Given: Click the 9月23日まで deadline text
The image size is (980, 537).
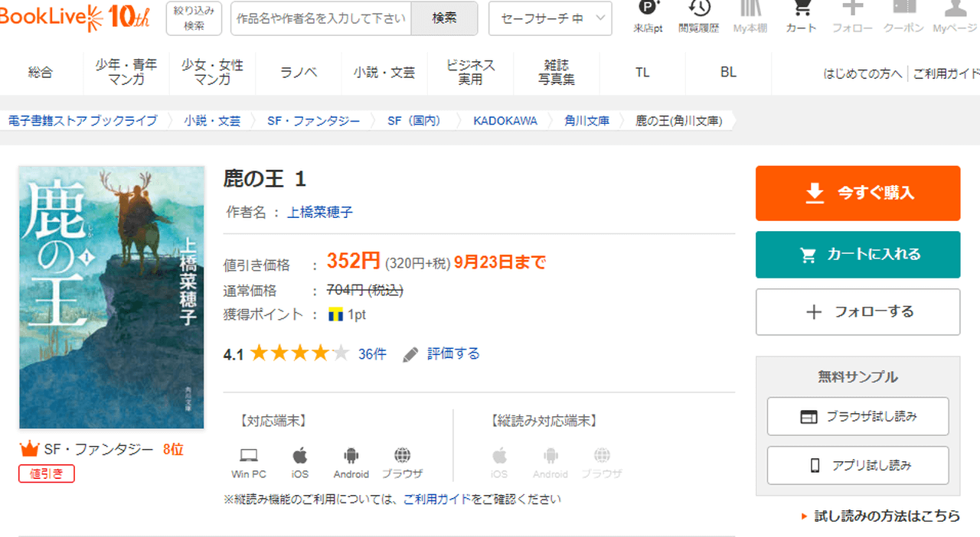Looking at the screenshot, I should (500, 262).
